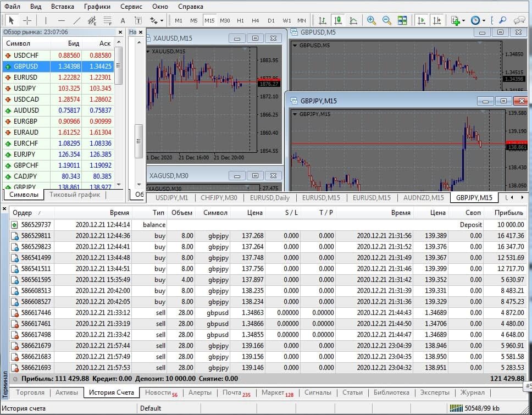The image size is (532, 415).
Task: Click the sell order icon for 586617446
Action: (15, 313)
